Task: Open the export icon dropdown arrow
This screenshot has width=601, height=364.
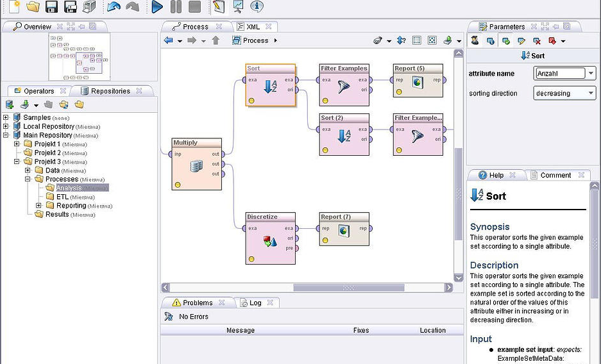Action: (x=459, y=41)
